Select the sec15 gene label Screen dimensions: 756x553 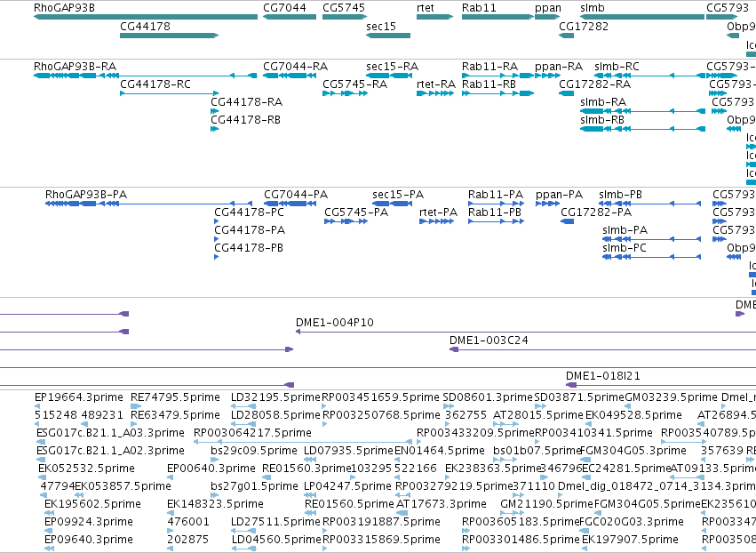(381, 26)
